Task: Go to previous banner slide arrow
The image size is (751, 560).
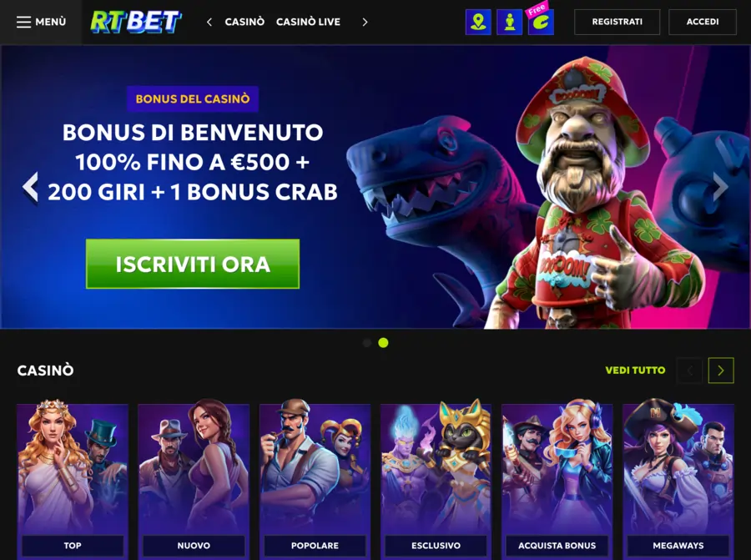Action: 30,187
